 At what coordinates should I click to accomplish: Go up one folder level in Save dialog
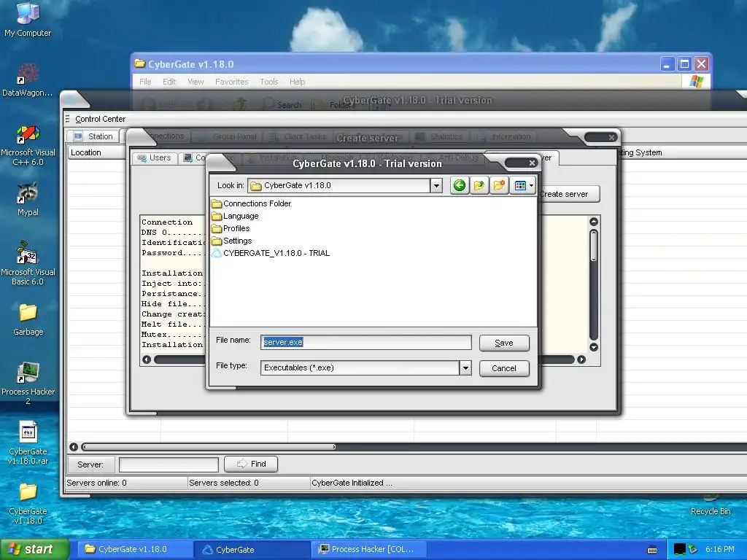click(479, 185)
